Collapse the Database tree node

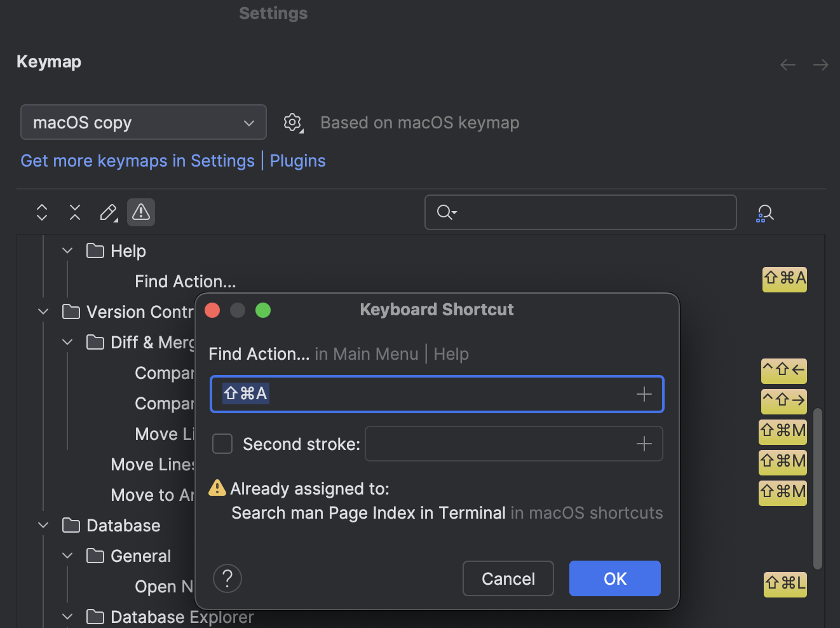pos(43,525)
